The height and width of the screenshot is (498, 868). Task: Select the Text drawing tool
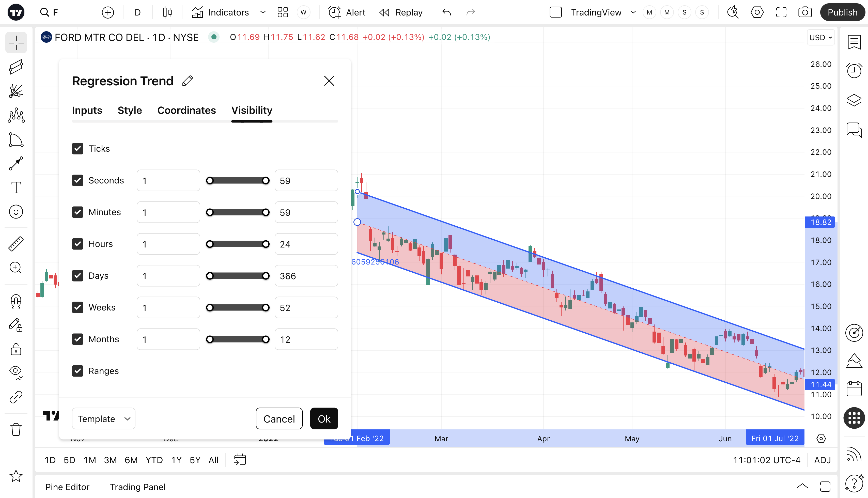click(x=16, y=188)
